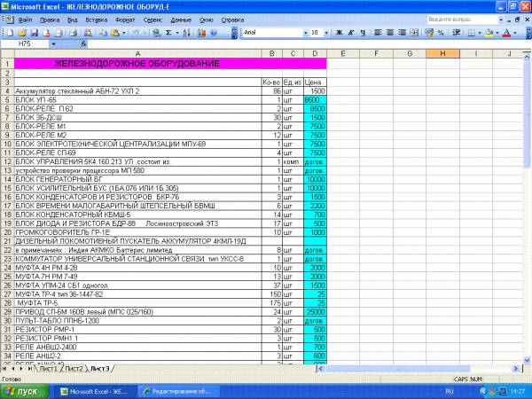532x399 pixels.
Task: Click the Print toolbar icon
Action: [57, 32]
